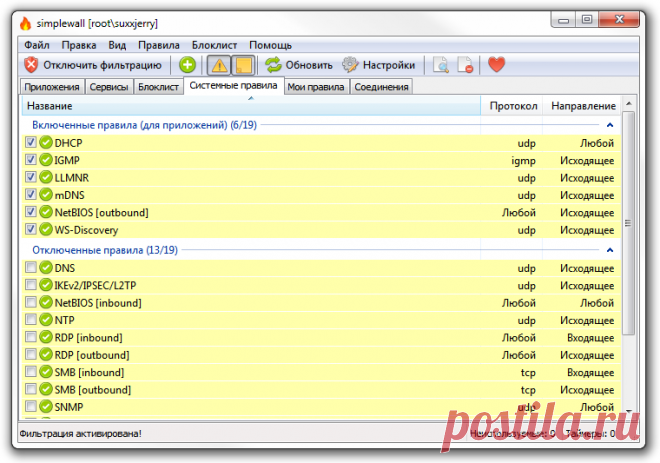Enable the DNS rule checkbox
The image size is (660, 463).
(31, 268)
